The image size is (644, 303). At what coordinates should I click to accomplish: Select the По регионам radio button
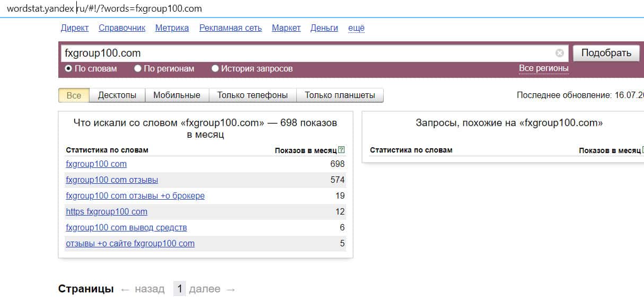point(138,68)
